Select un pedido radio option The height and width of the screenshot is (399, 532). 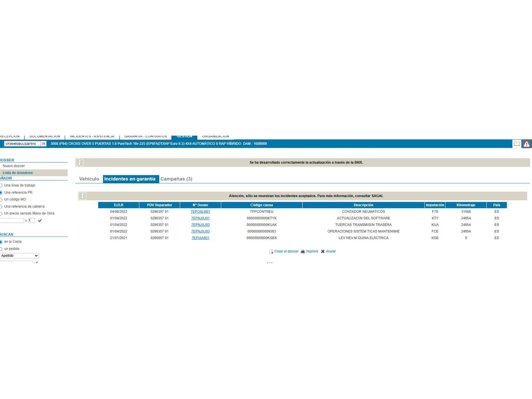tap(1, 249)
